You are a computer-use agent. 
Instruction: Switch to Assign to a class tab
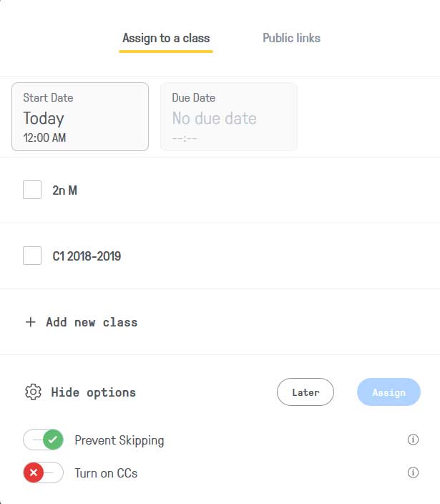[166, 38]
